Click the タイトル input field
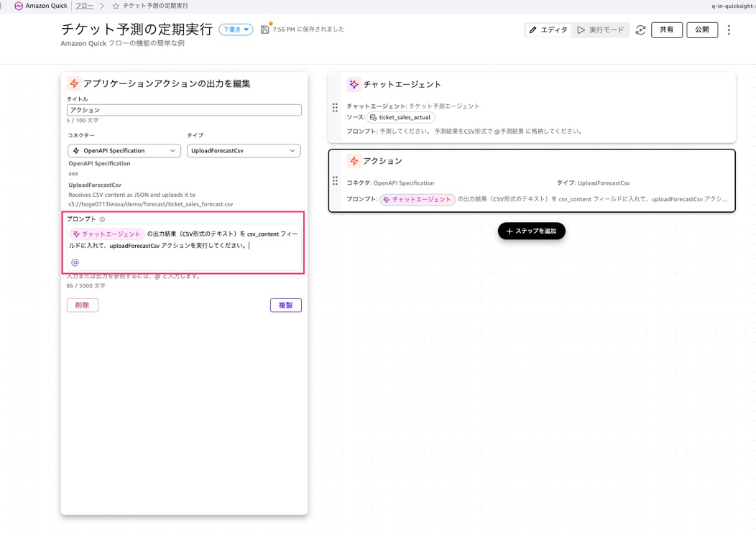 click(x=184, y=110)
